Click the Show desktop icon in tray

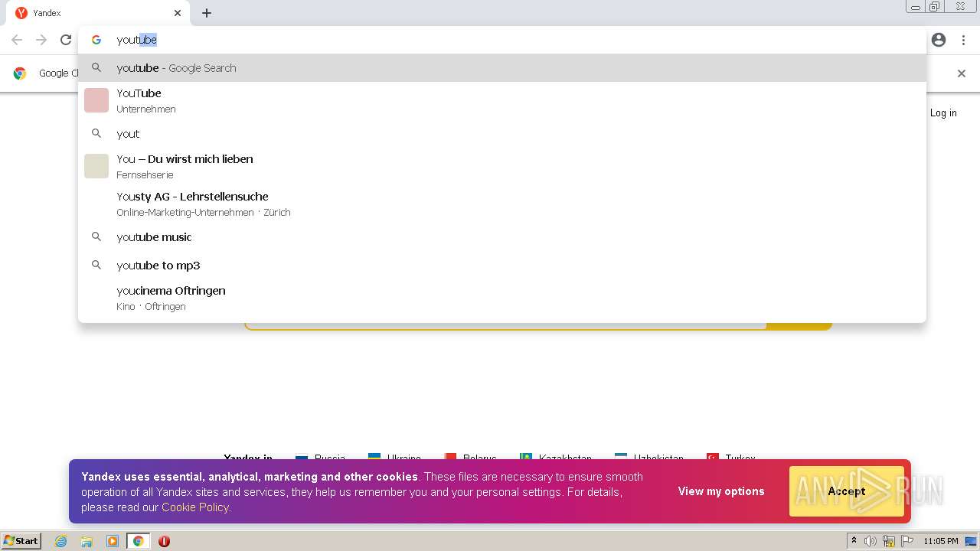972,541
